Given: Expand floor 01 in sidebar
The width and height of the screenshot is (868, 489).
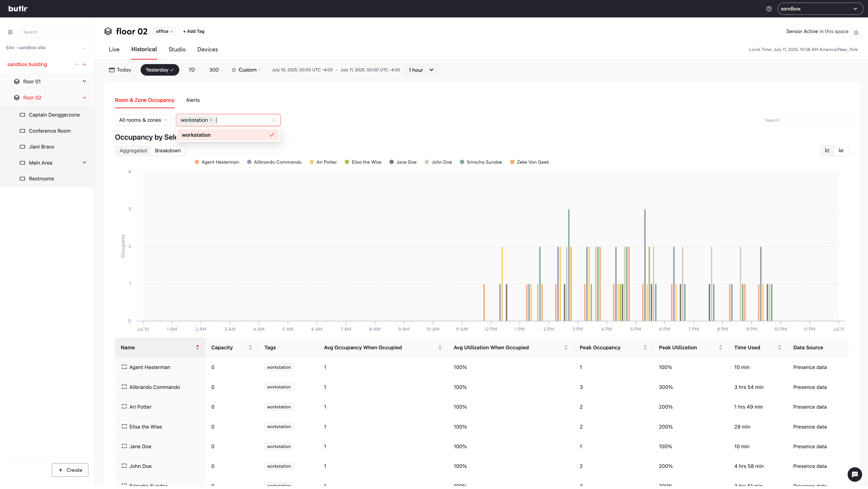Looking at the screenshot, I should [85, 81].
